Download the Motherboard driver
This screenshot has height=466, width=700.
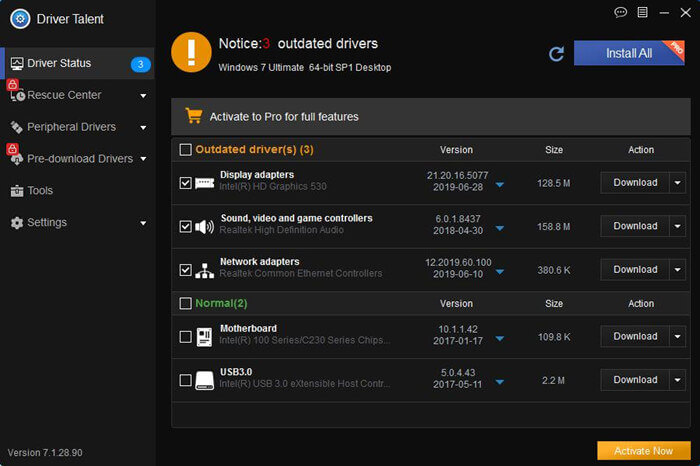click(635, 337)
